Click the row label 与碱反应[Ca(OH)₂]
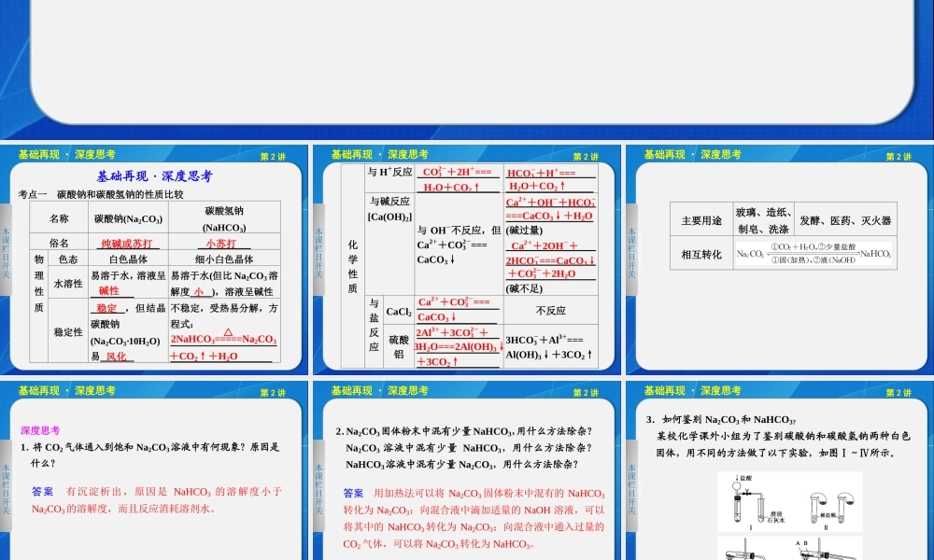The height and width of the screenshot is (560, 934). tap(389, 209)
